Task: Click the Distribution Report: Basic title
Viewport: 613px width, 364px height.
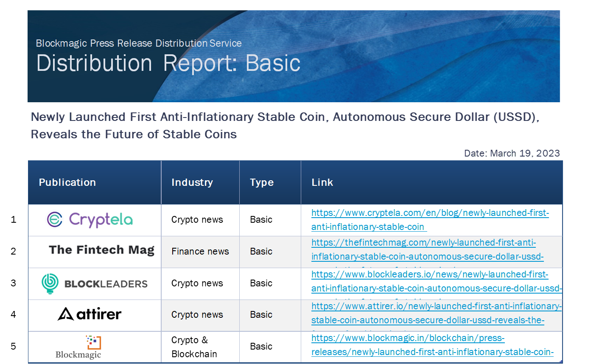Action: (168, 63)
